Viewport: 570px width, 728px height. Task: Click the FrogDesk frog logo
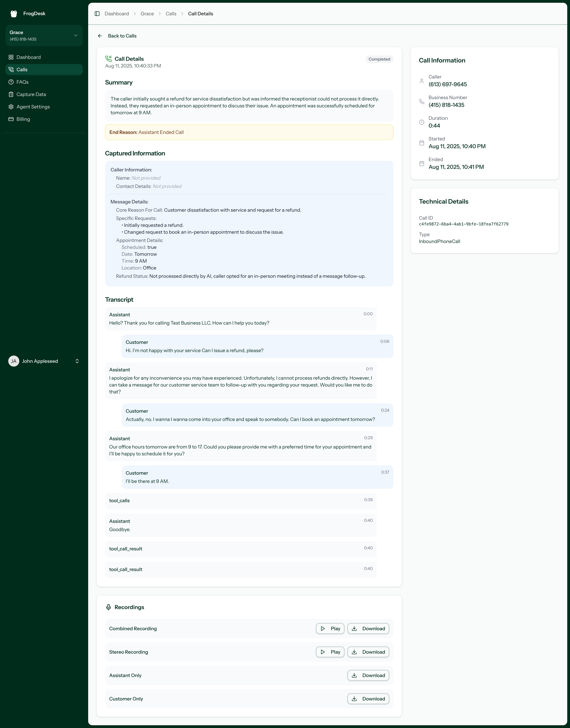coord(14,13)
